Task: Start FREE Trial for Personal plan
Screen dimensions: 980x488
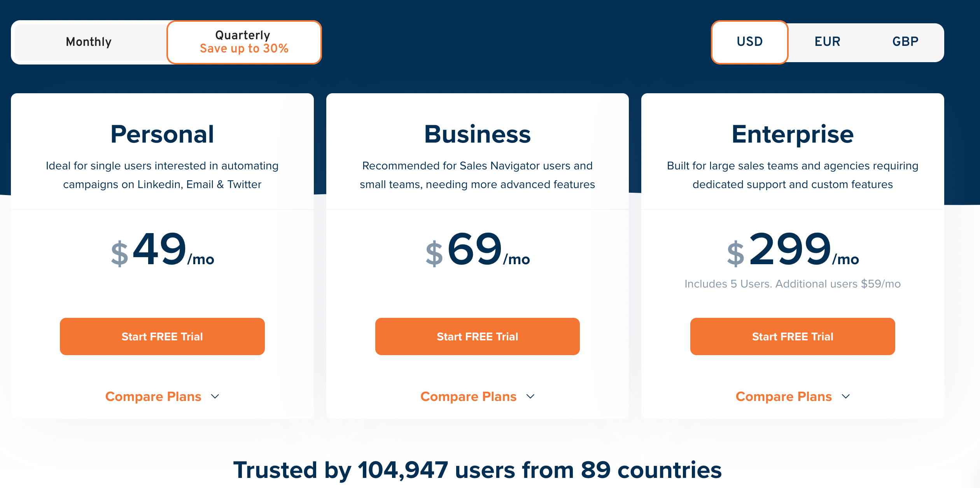Action: 162,336
